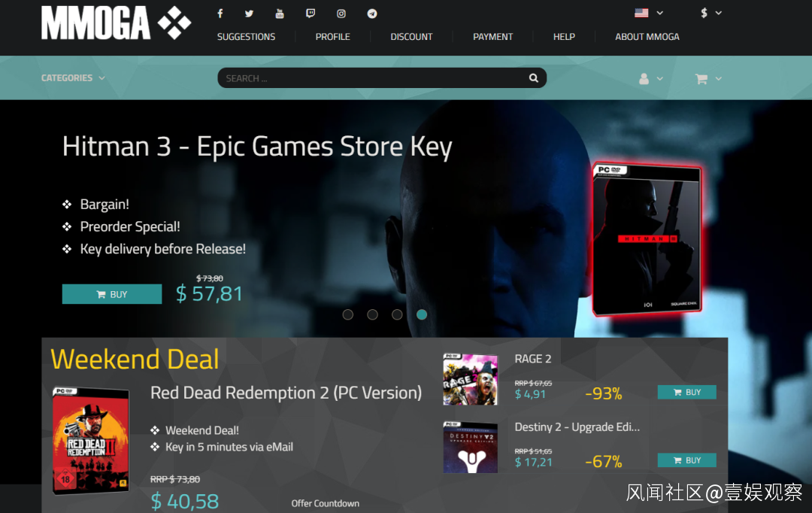Visit the YouTube channel icon
This screenshot has height=513, width=812.
(x=279, y=14)
